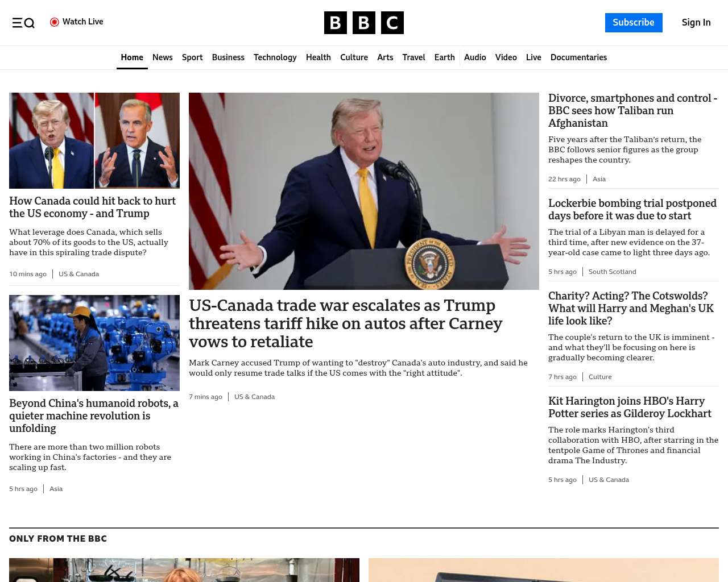
Task: Click 'The couple's return to the UK' summary
Action: pyautogui.click(x=631, y=347)
